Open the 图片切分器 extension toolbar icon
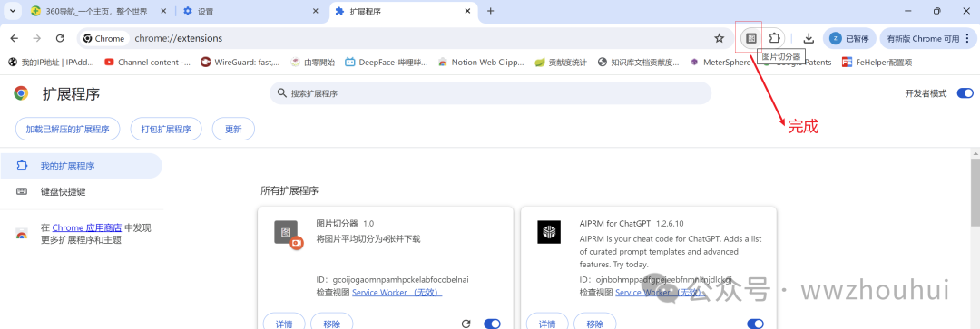Screen dimensions: 980x329 tap(751, 38)
